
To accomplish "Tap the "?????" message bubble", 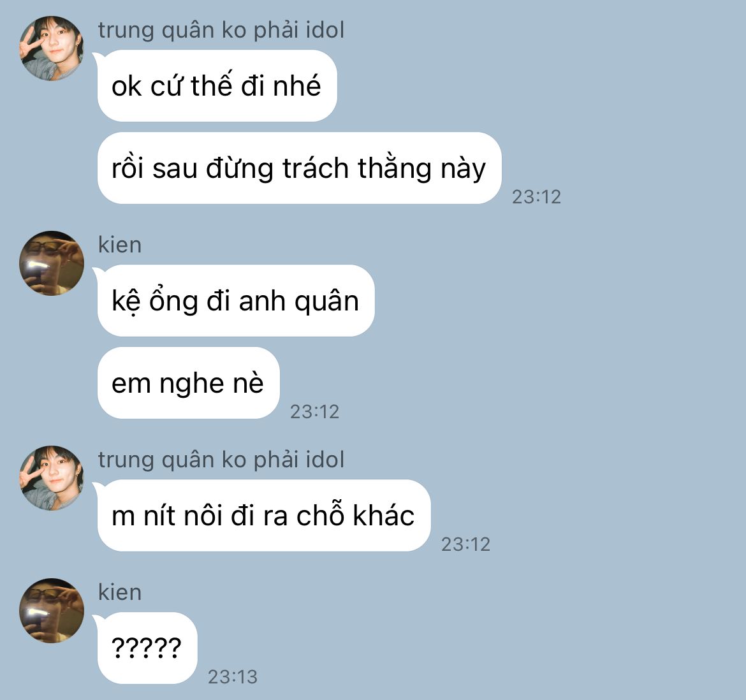I will [147, 648].
